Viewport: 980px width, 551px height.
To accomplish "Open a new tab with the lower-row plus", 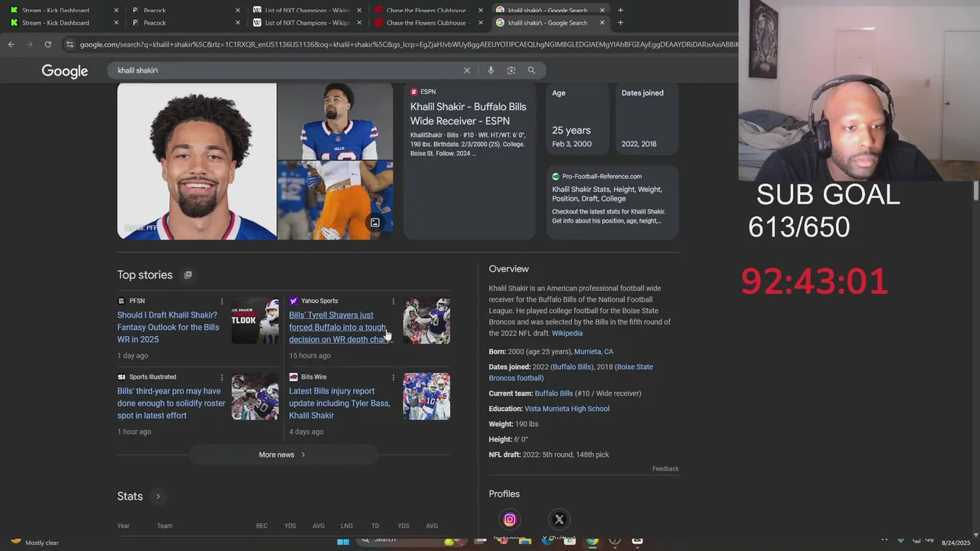I will 621,23.
